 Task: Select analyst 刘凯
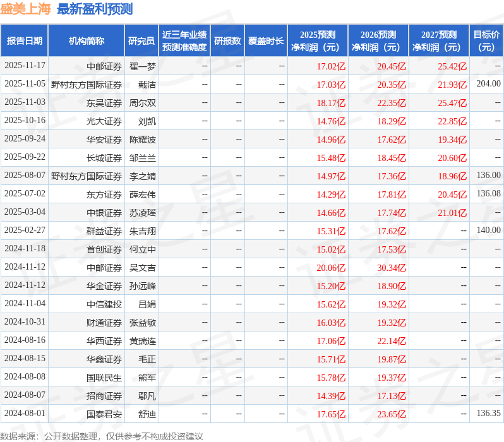[x=147, y=121]
